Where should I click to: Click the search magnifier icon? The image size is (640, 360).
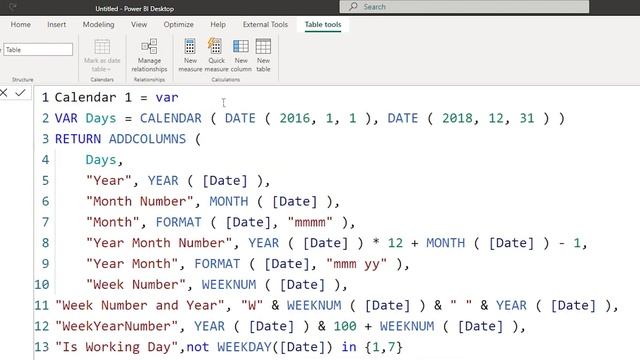(x=353, y=7)
